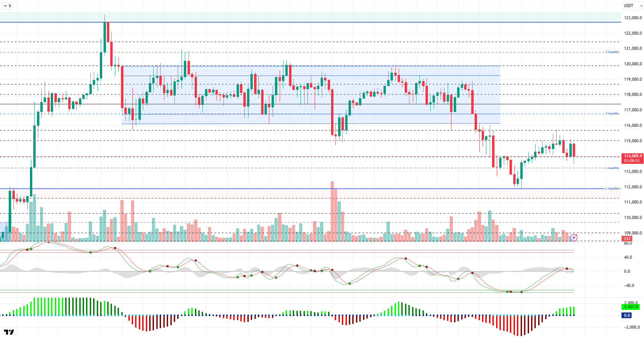Click the 112,000.0 price axis label
644x338 pixels.
tap(633, 187)
